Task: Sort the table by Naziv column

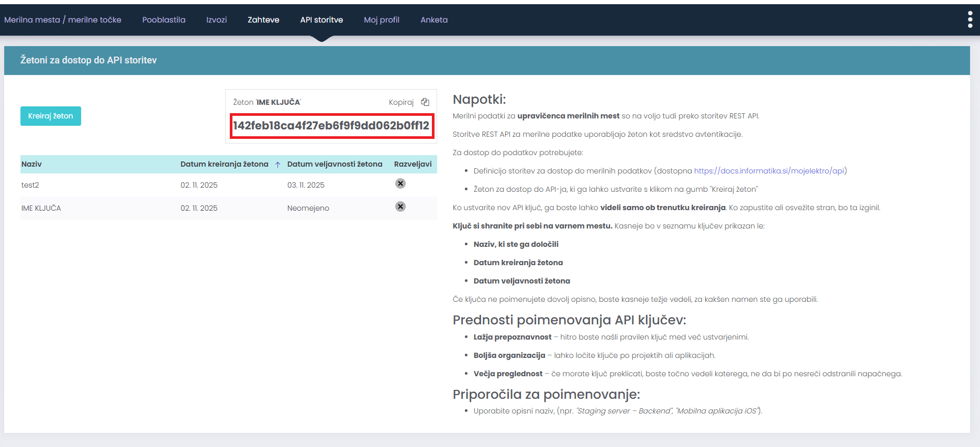Action: (x=31, y=164)
